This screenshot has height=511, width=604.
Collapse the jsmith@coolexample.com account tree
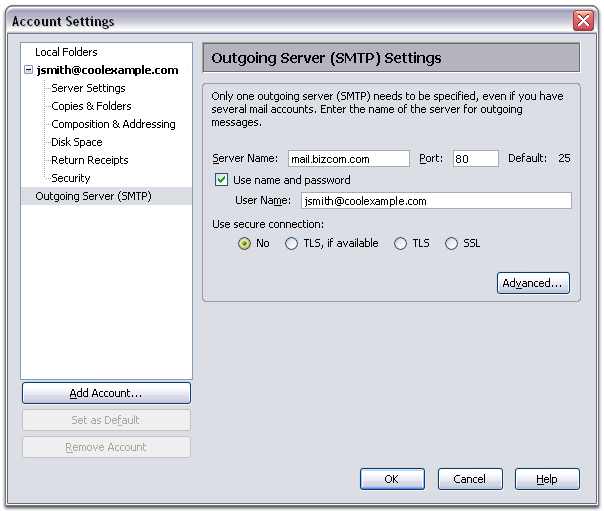(x=28, y=71)
